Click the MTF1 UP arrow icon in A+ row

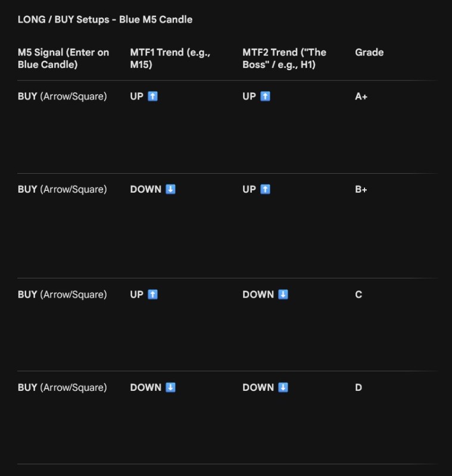coord(152,96)
